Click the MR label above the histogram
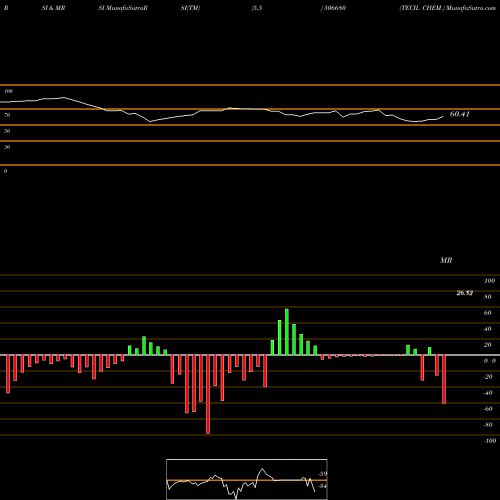Image resolution: width=500 pixels, height=500 pixels. click(446, 260)
